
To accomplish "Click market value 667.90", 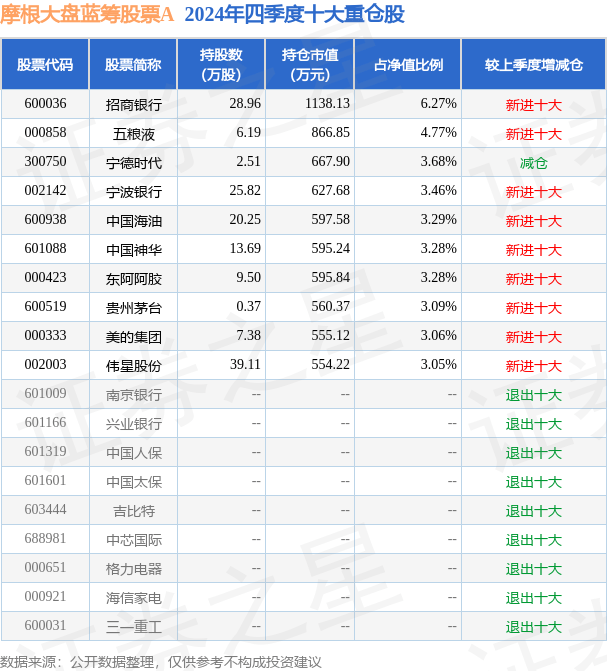I will 330,162.
